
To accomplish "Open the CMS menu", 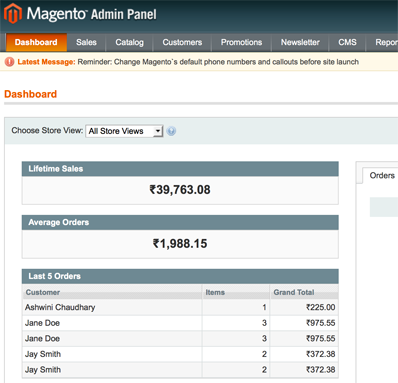I will coord(347,42).
